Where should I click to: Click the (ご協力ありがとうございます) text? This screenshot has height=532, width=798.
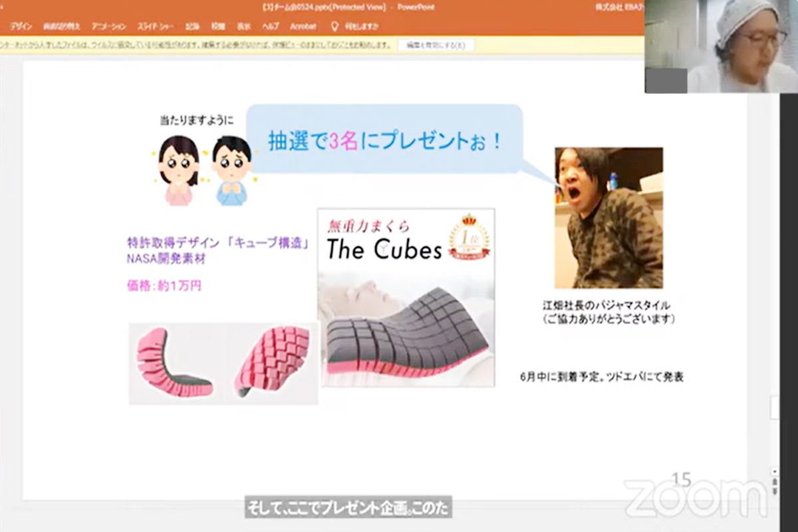(609, 320)
